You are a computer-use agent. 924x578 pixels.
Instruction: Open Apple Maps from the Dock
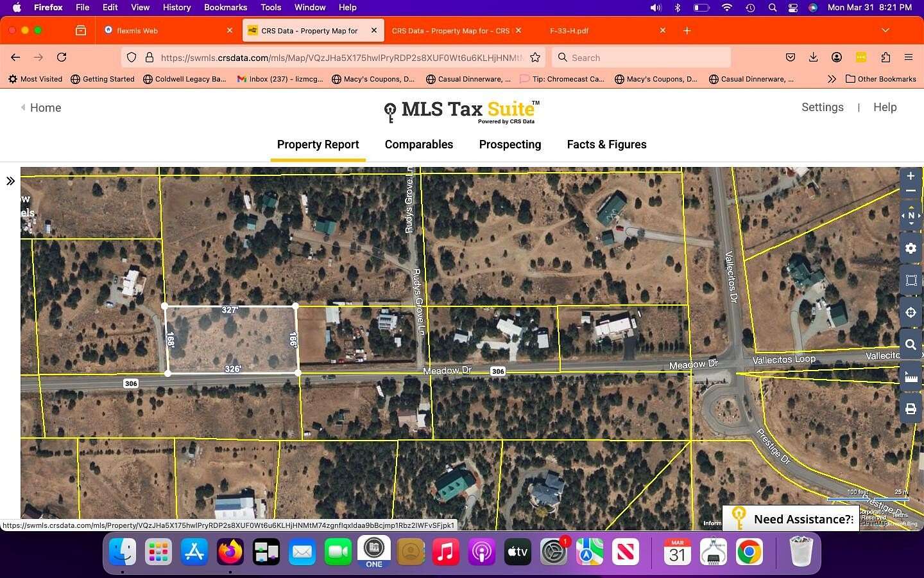[x=589, y=551]
